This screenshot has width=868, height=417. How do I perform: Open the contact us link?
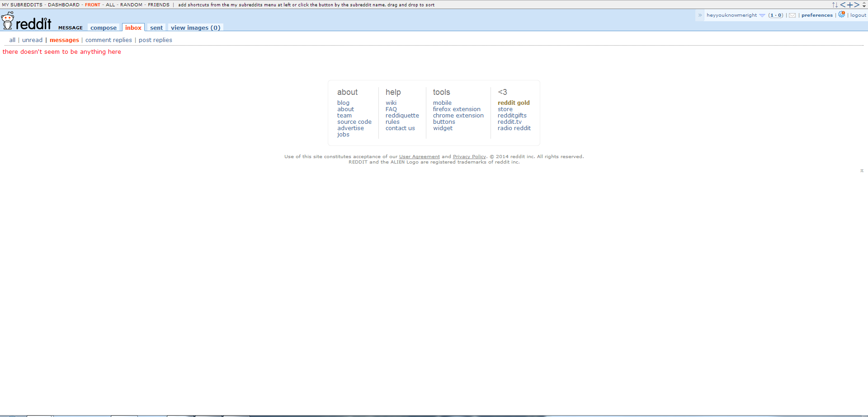pos(400,128)
